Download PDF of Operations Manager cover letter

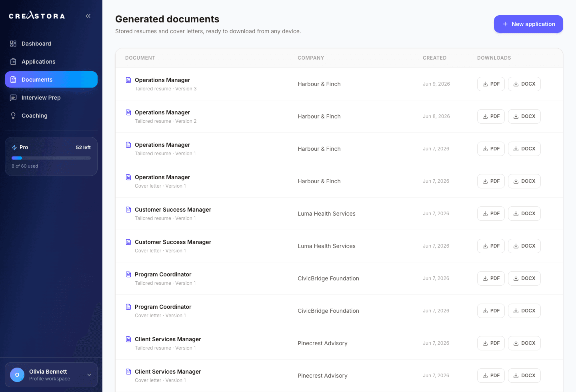491,181
